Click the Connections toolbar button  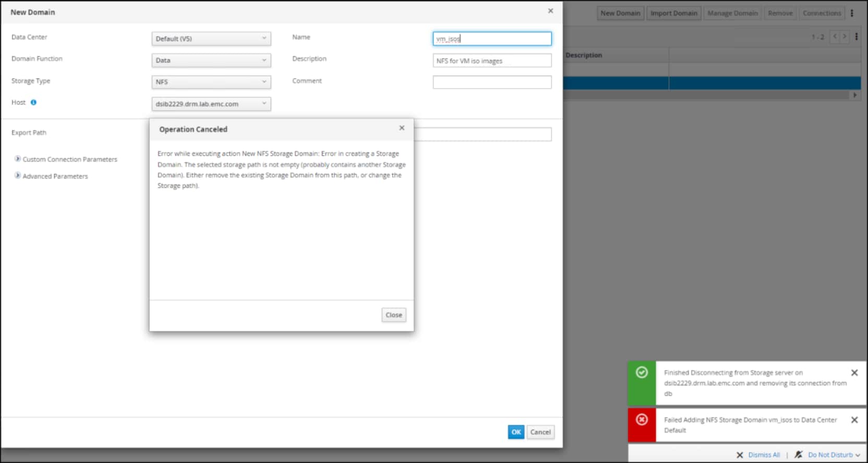click(x=822, y=13)
